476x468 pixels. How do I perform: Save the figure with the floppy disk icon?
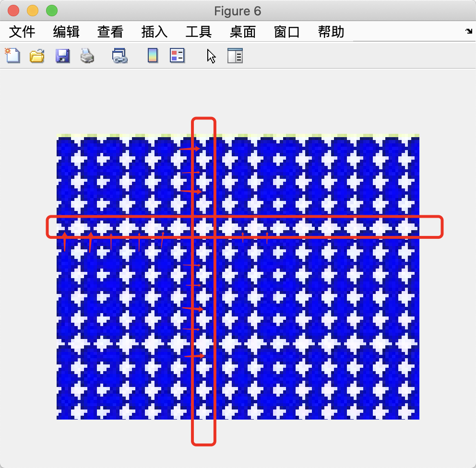click(x=62, y=56)
